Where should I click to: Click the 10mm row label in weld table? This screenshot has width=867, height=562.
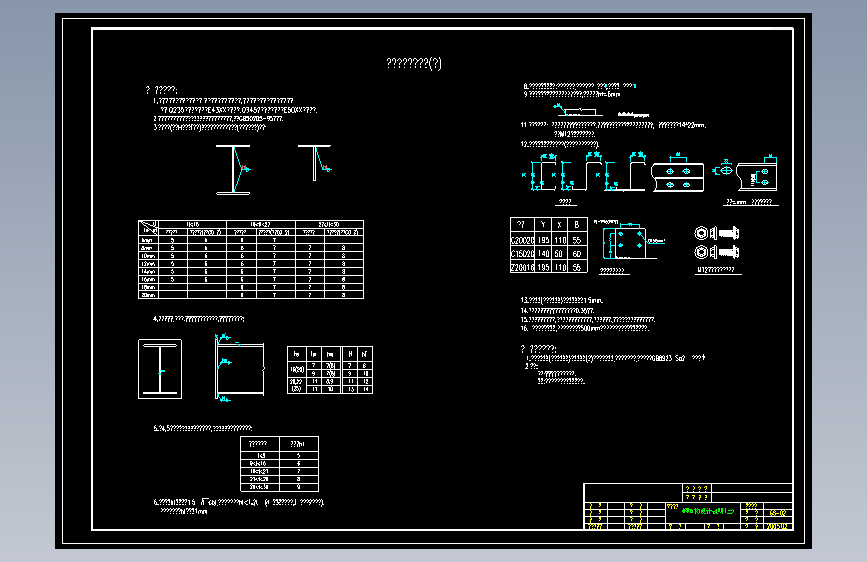tap(148, 256)
